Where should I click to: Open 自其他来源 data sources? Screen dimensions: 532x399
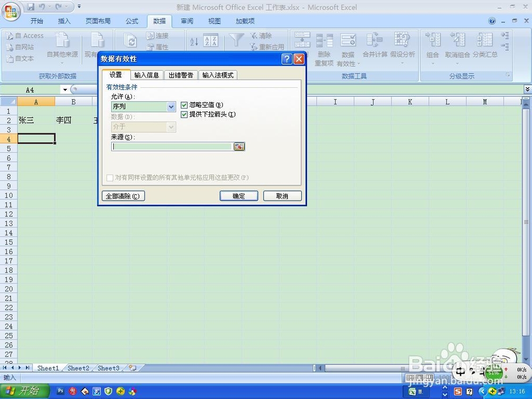(x=62, y=47)
